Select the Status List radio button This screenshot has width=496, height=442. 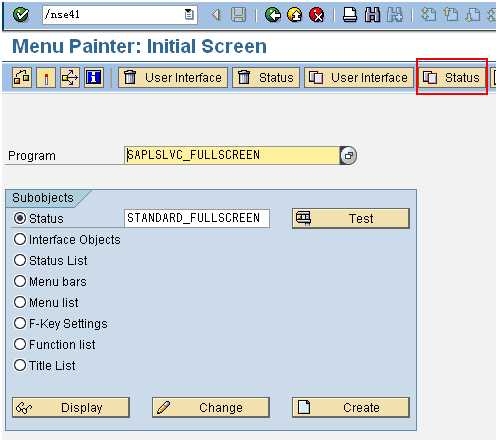[20, 260]
